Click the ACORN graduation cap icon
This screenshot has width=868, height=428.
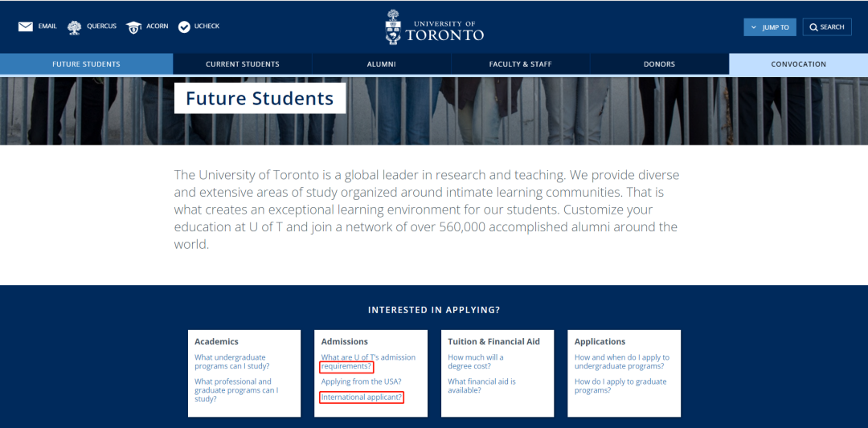coord(133,27)
